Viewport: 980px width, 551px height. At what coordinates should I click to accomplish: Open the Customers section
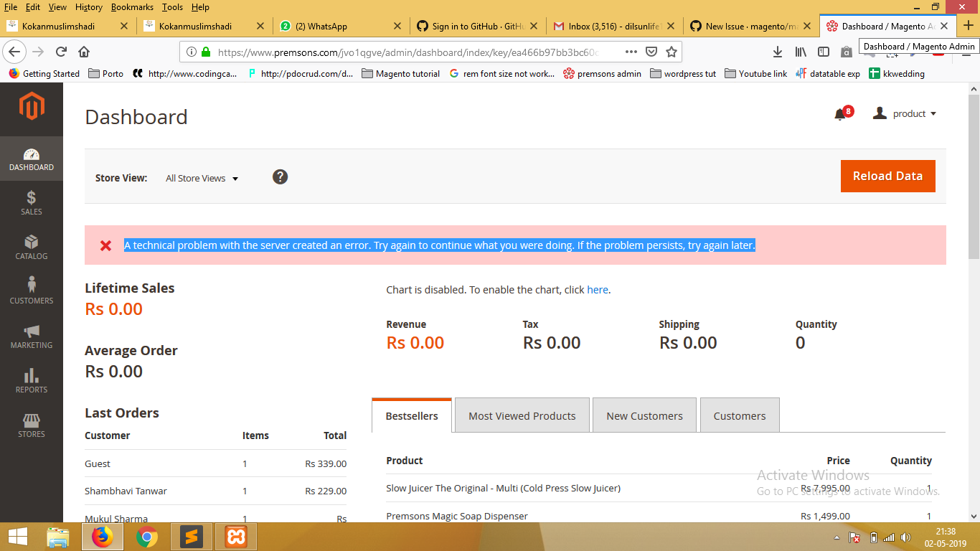click(x=32, y=290)
